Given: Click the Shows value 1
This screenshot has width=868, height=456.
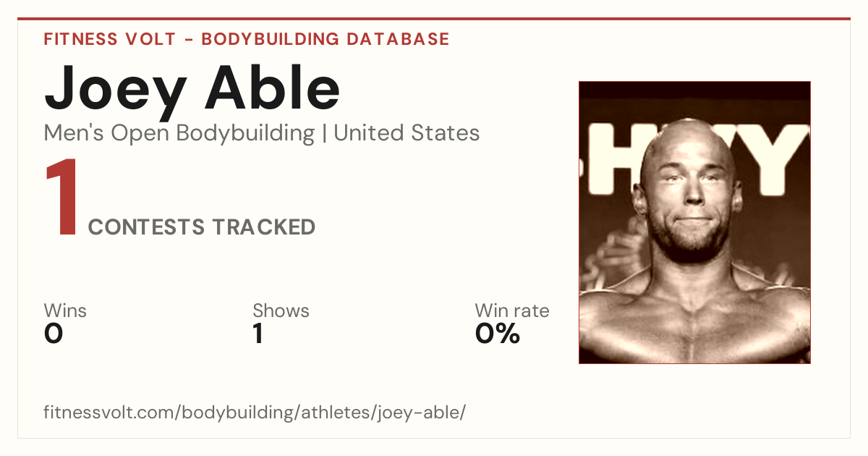Looking at the screenshot, I should pyautogui.click(x=258, y=334).
